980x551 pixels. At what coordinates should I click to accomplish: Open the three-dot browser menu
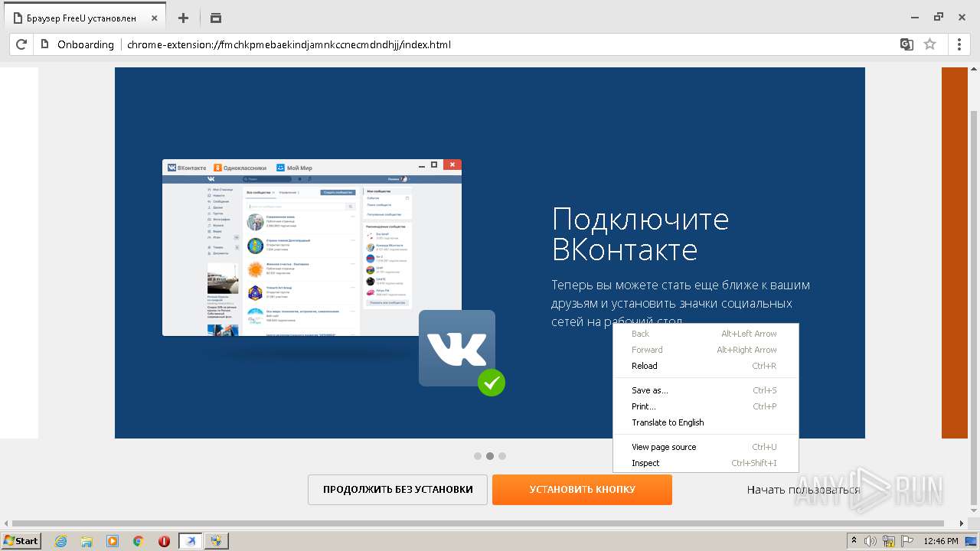pyautogui.click(x=959, y=44)
